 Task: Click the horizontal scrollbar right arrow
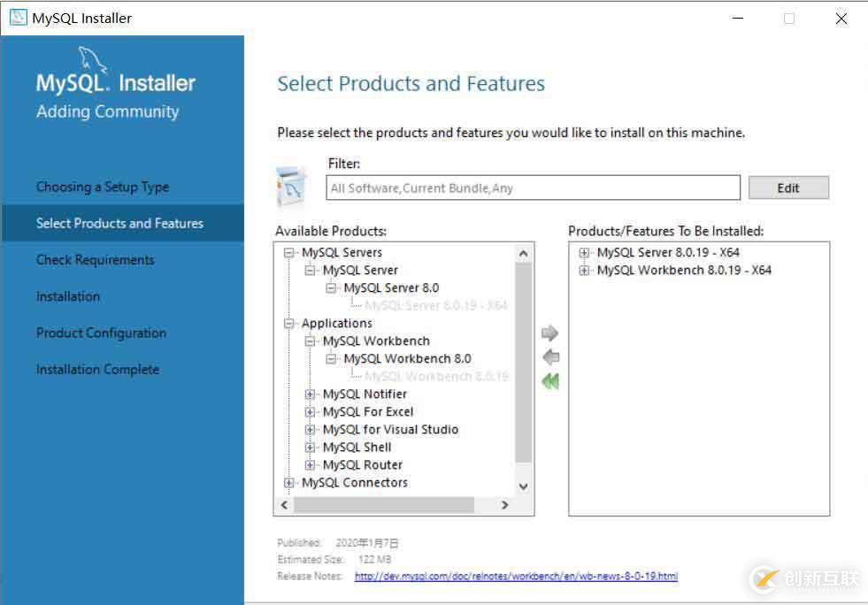tap(504, 505)
